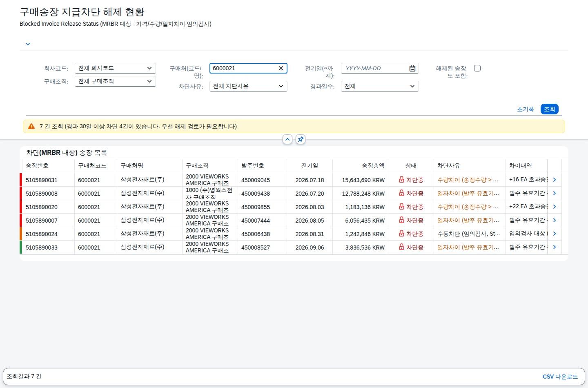
Task: Click the 조회 search button
Action: [550, 109]
